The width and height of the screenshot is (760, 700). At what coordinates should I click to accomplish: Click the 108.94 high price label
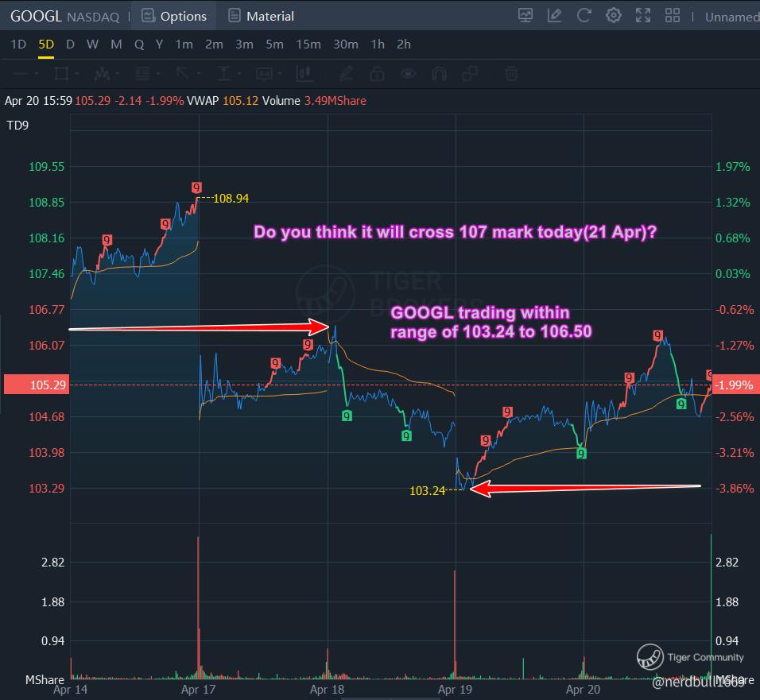click(231, 198)
